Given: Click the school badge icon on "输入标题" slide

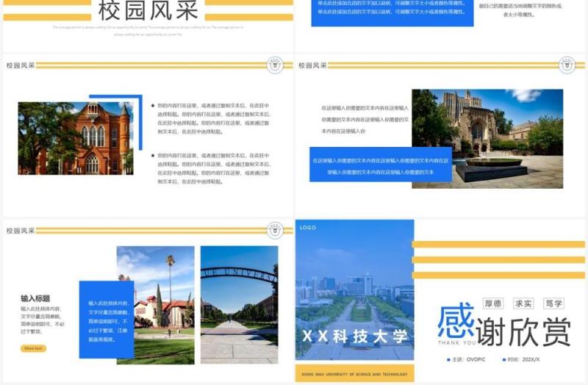Looking at the screenshot, I should (x=275, y=230).
